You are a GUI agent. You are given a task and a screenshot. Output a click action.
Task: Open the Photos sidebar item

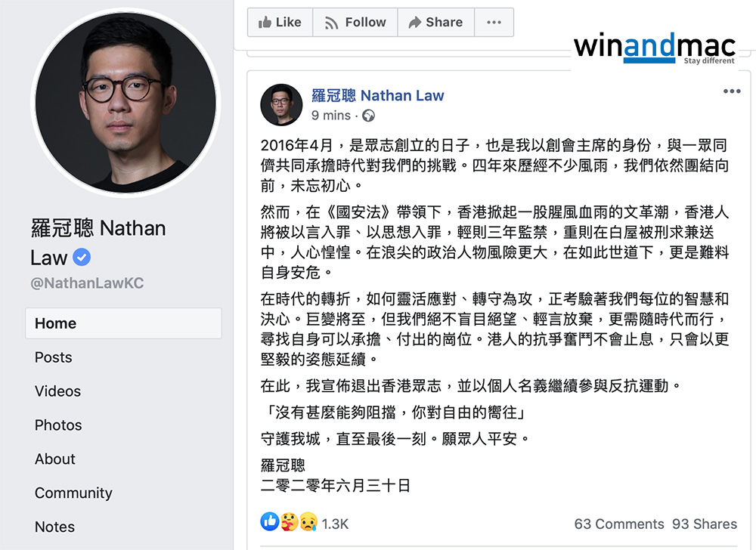pos(58,425)
